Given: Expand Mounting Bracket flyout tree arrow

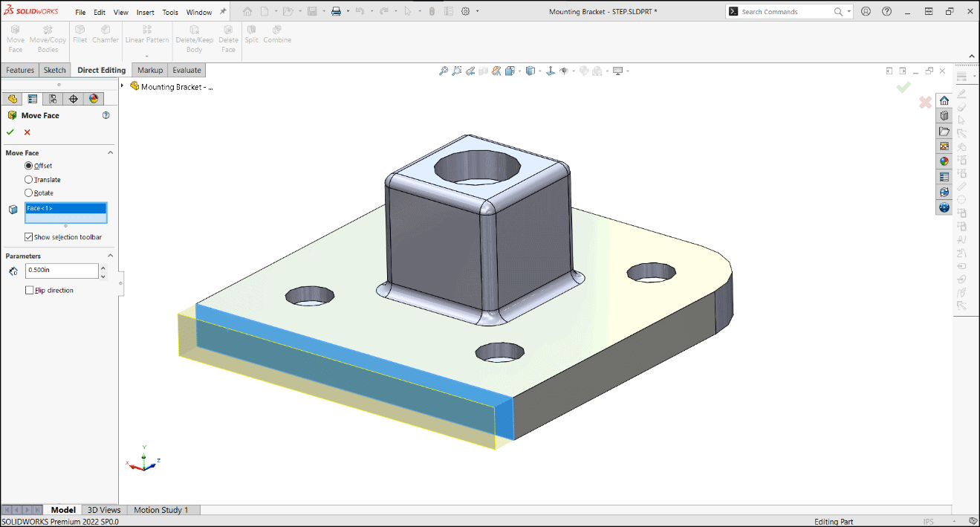Looking at the screenshot, I should [x=123, y=86].
